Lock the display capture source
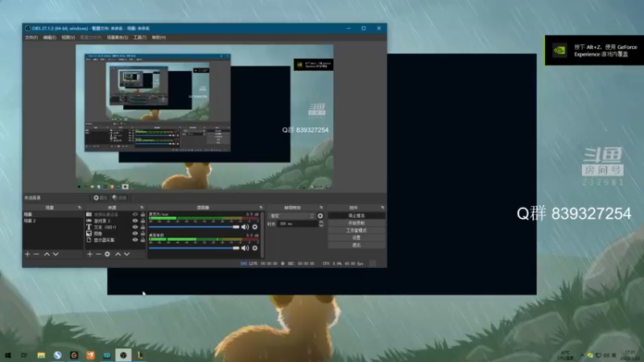This screenshot has width=644, height=362. [142, 240]
